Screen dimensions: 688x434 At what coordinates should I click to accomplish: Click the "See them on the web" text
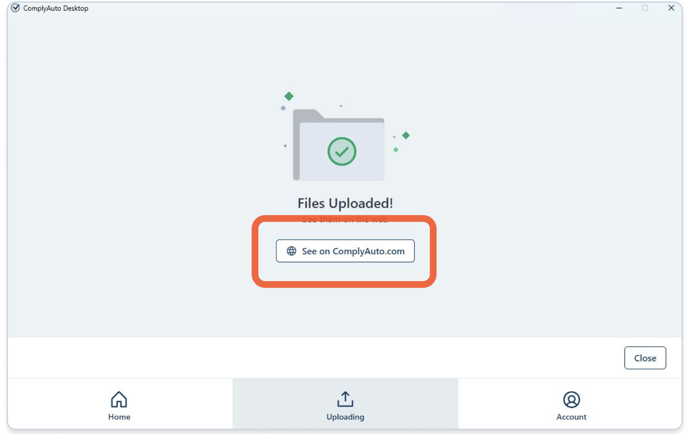pos(345,219)
